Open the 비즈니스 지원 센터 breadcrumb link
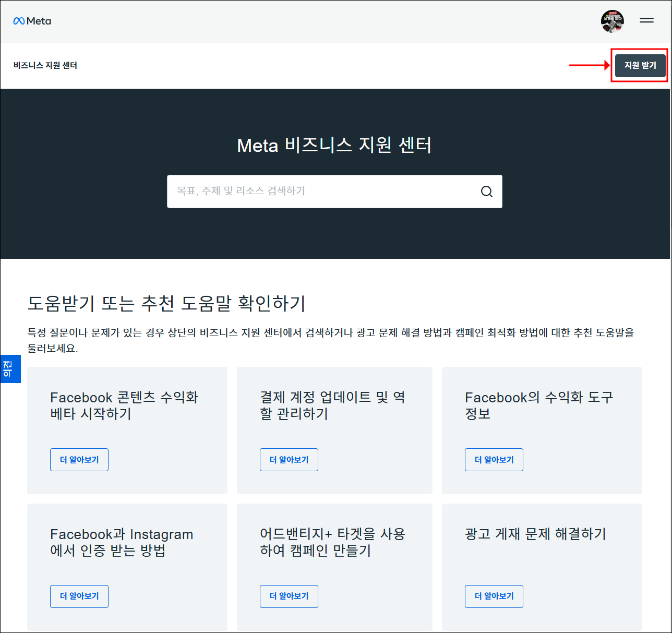The image size is (672, 633). [45, 66]
